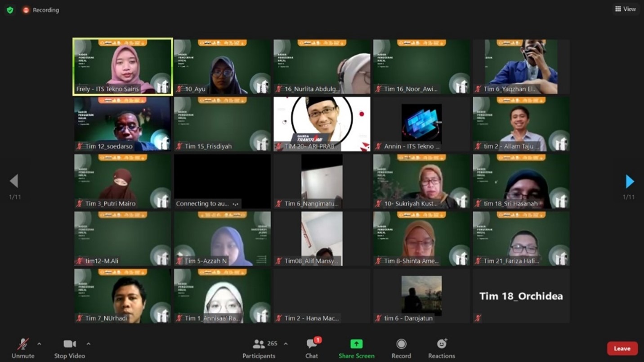
Task: Click the Record icon
Action: [x=401, y=344]
